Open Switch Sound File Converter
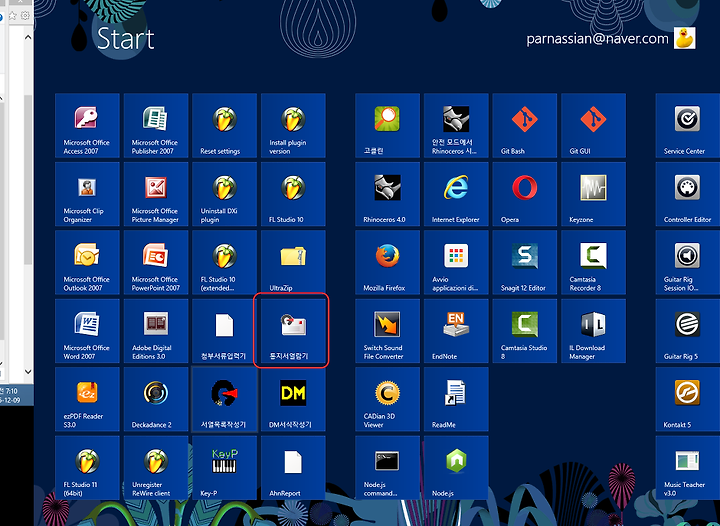 (387, 330)
